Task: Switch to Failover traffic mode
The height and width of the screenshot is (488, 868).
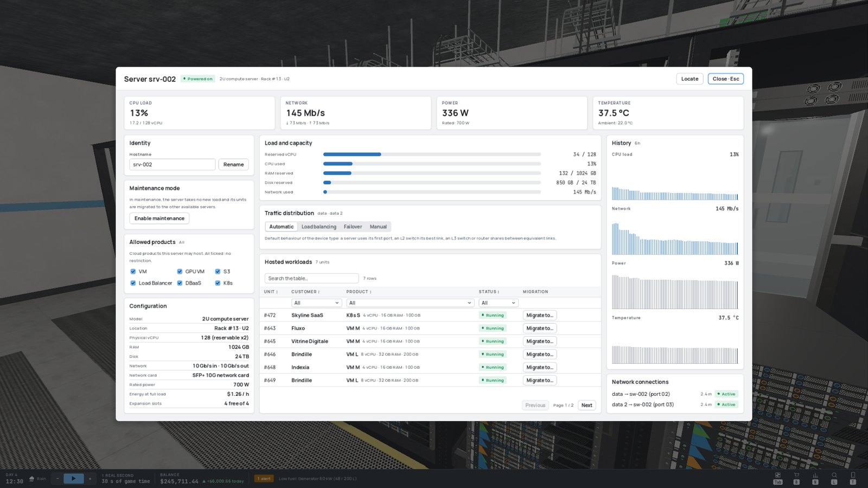Action: click(x=353, y=227)
